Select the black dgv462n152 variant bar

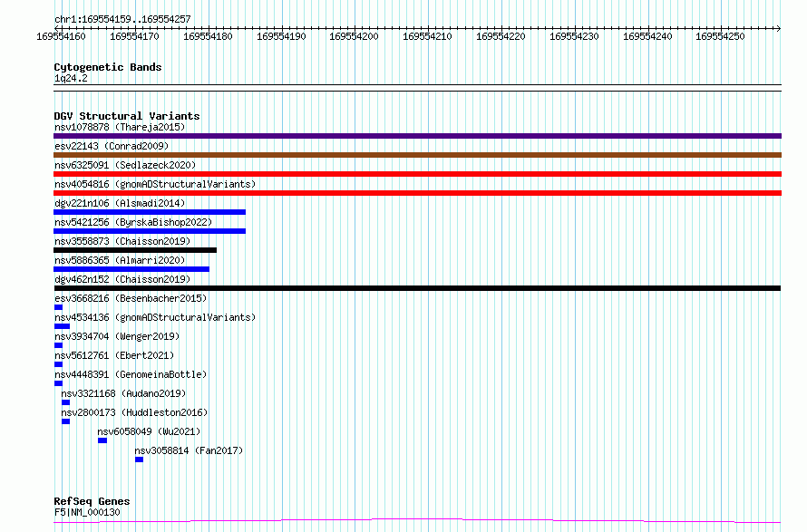point(417,288)
